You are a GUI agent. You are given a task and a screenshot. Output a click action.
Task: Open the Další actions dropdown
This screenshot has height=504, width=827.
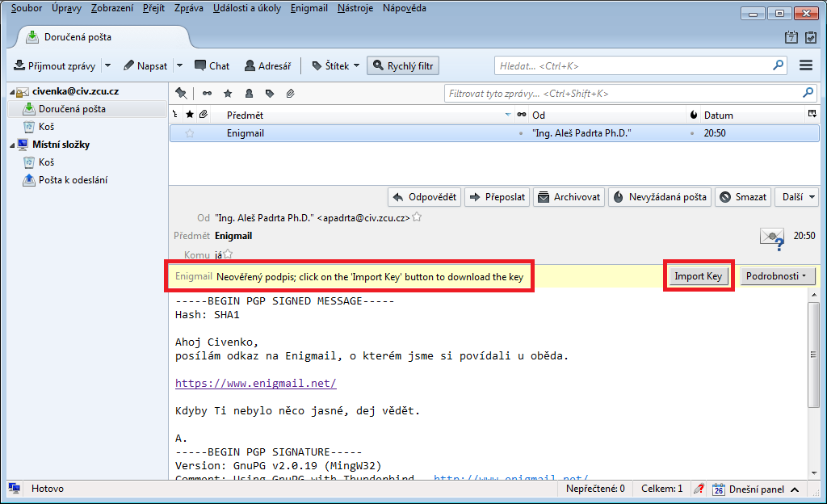coord(797,197)
